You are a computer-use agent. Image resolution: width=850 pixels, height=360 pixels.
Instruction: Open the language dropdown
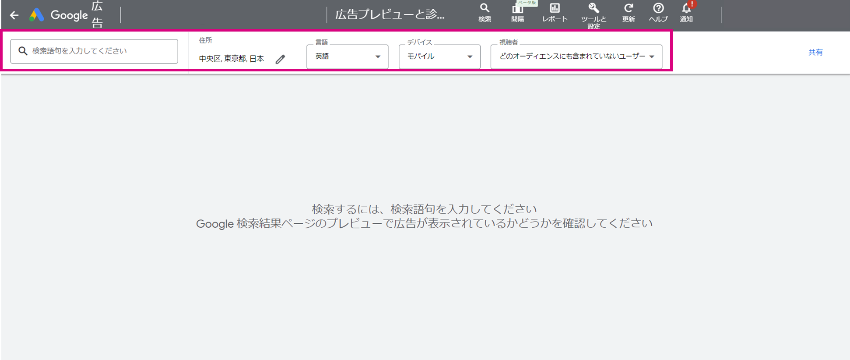347,56
